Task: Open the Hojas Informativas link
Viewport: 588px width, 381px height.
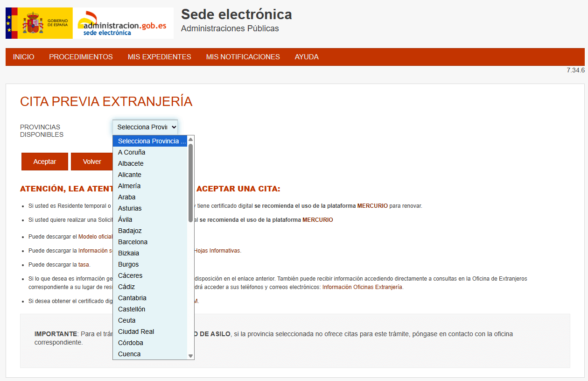Action: tap(217, 251)
